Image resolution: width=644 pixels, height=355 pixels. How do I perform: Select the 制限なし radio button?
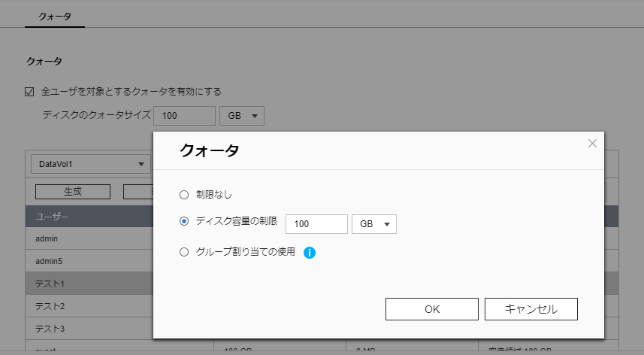click(184, 195)
